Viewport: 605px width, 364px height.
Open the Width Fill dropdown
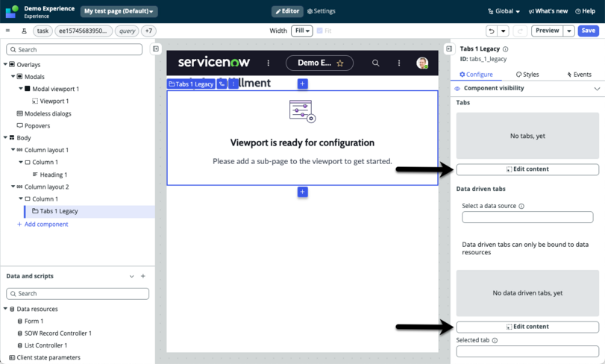coord(301,31)
